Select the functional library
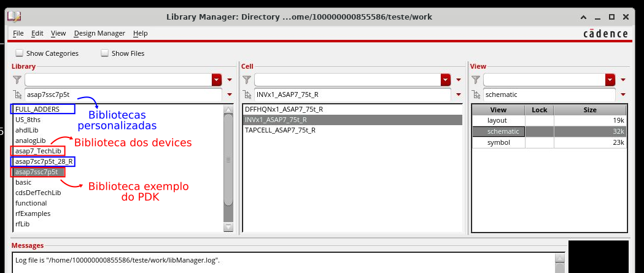Viewport: 644px width, 273px height. [x=31, y=203]
